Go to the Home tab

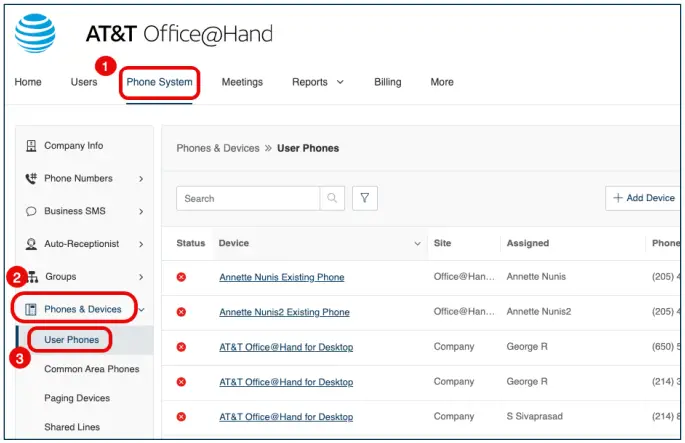point(28,82)
